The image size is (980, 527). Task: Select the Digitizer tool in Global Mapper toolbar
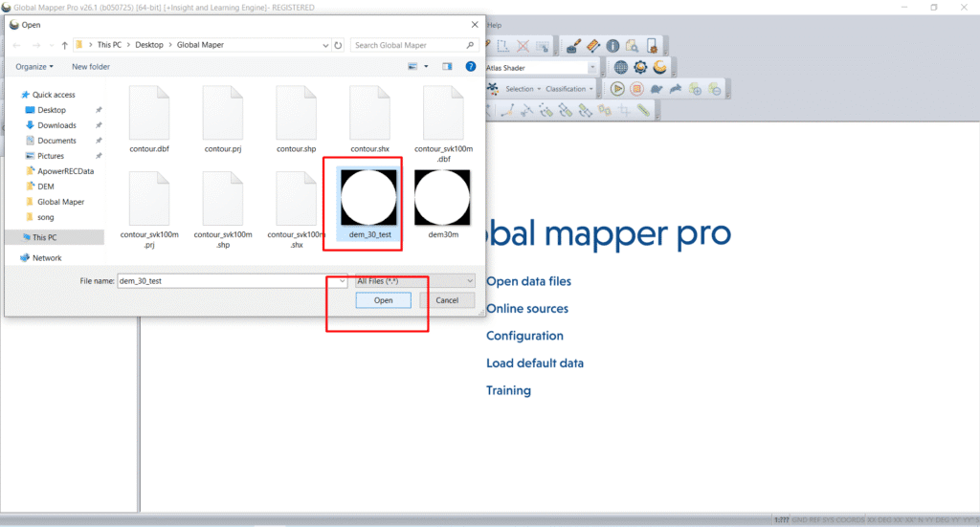pyautogui.click(x=573, y=46)
